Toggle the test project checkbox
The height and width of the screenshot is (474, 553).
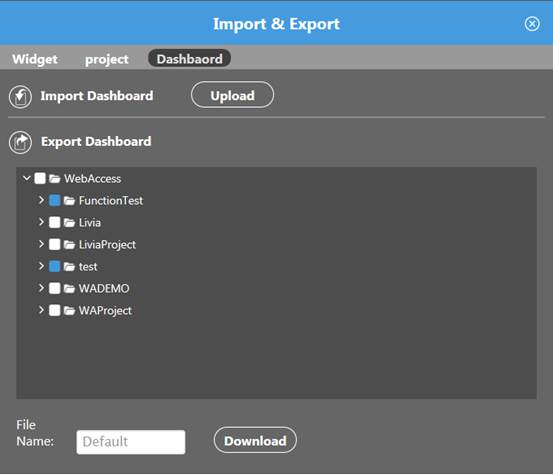click(55, 266)
